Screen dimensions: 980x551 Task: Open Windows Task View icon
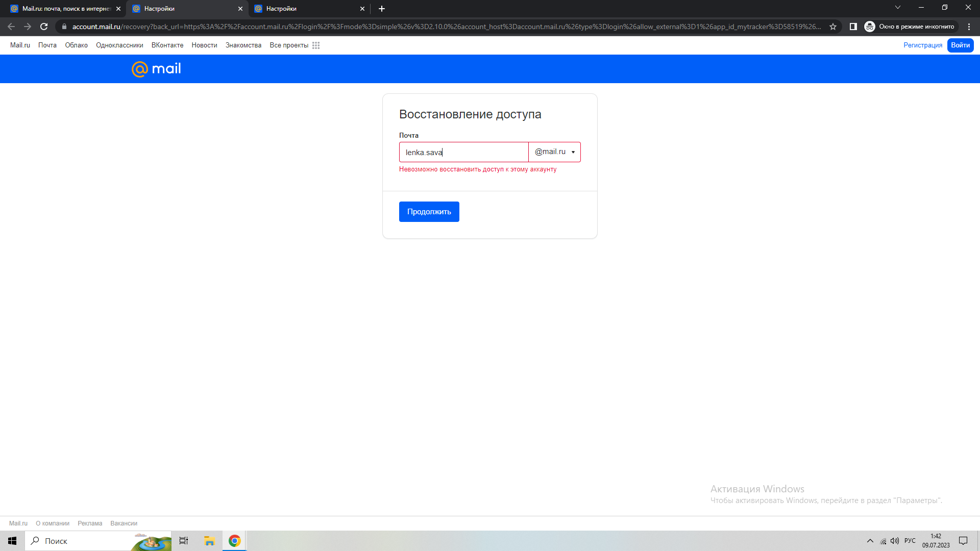tap(184, 541)
